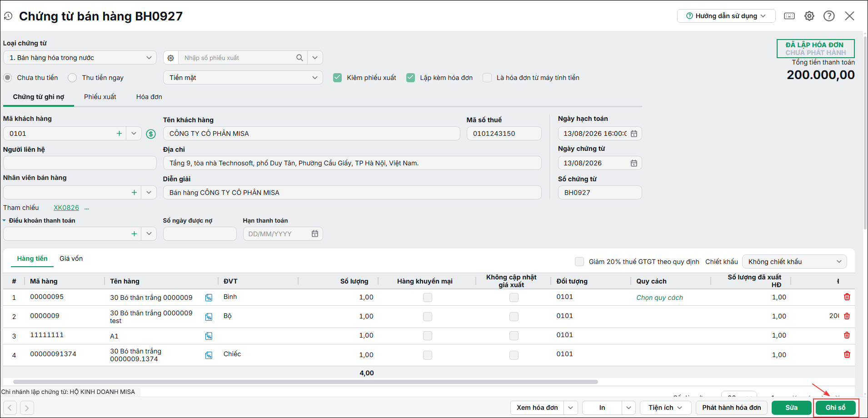The image size is (868, 418).
Task: Check Giảm 20% thuế GTGT theo quy định
Action: pyautogui.click(x=579, y=262)
